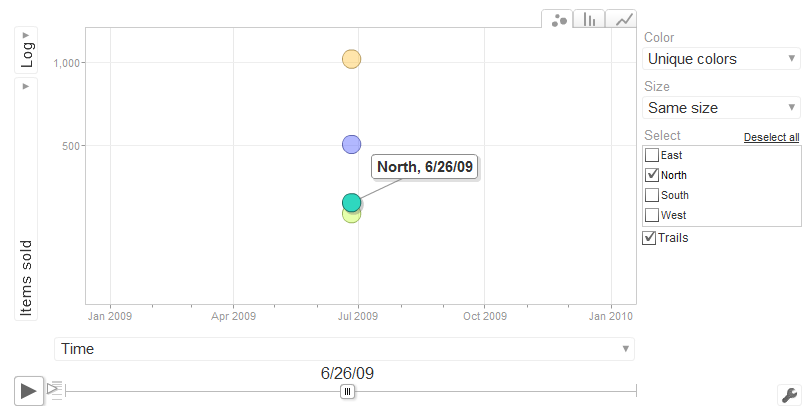
Task: Click the 6/26/09 date above slider
Action: [347, 373]
